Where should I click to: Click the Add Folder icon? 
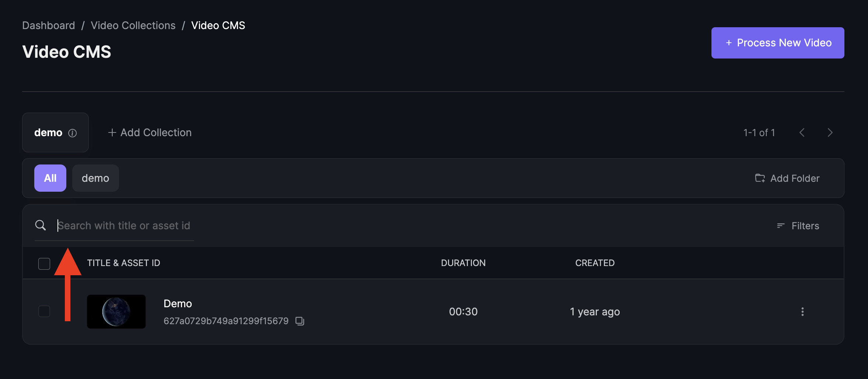tap(760, 178)
